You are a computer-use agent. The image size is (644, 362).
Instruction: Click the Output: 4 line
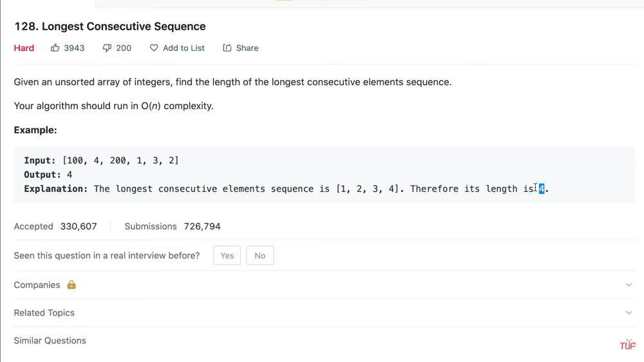pos(48,175)
